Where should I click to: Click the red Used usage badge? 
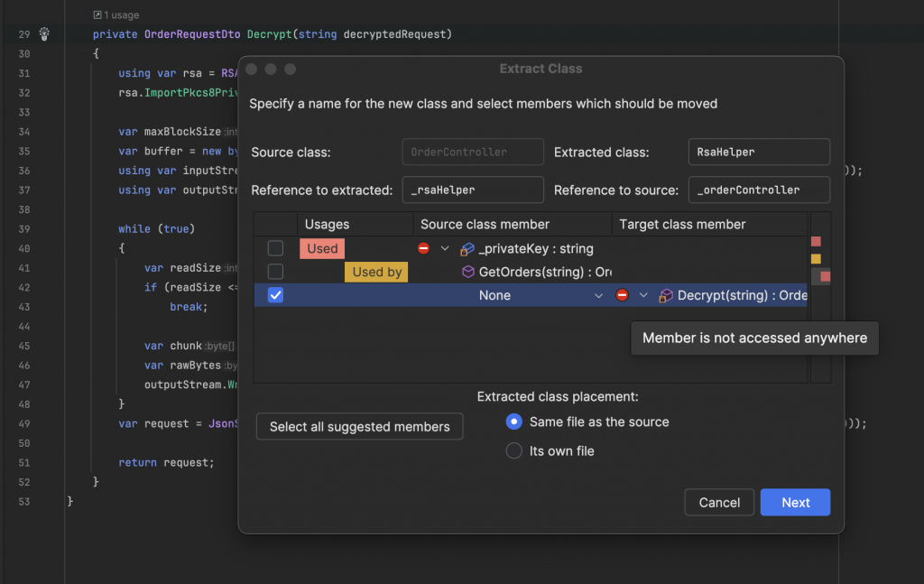pyautogui.click(x=322, y=248)
